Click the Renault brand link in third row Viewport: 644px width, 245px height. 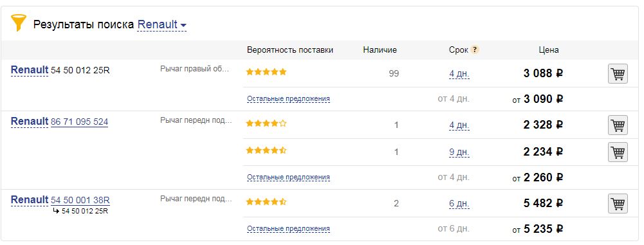pos(30,200)
